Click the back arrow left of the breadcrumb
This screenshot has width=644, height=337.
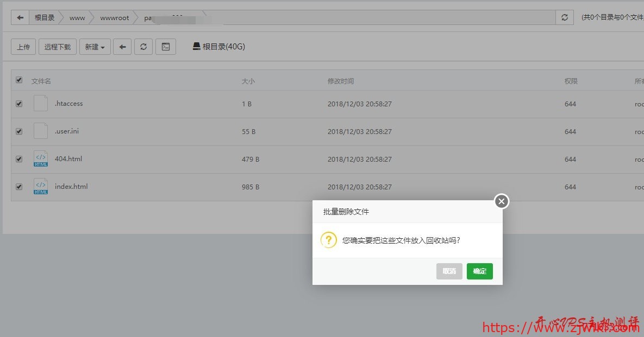[x=20, y=17]
